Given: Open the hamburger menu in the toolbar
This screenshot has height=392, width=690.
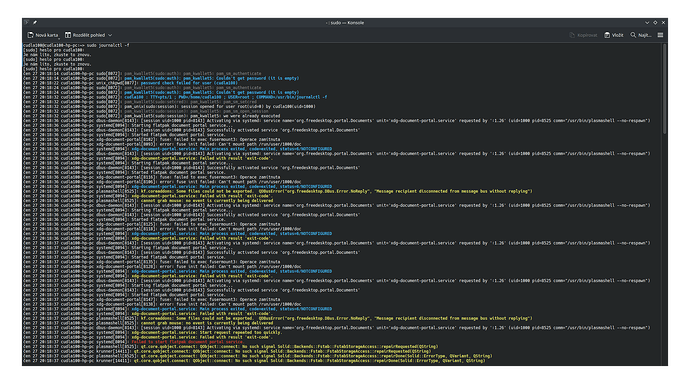Looking at the screenshot, I should (x=660, y=35).
